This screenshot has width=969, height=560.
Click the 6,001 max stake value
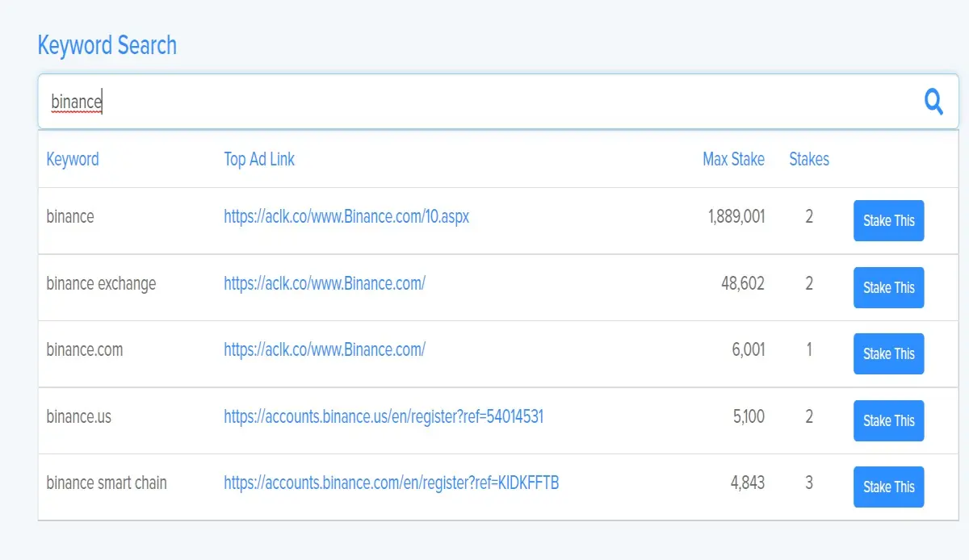[x=748, y=349]
